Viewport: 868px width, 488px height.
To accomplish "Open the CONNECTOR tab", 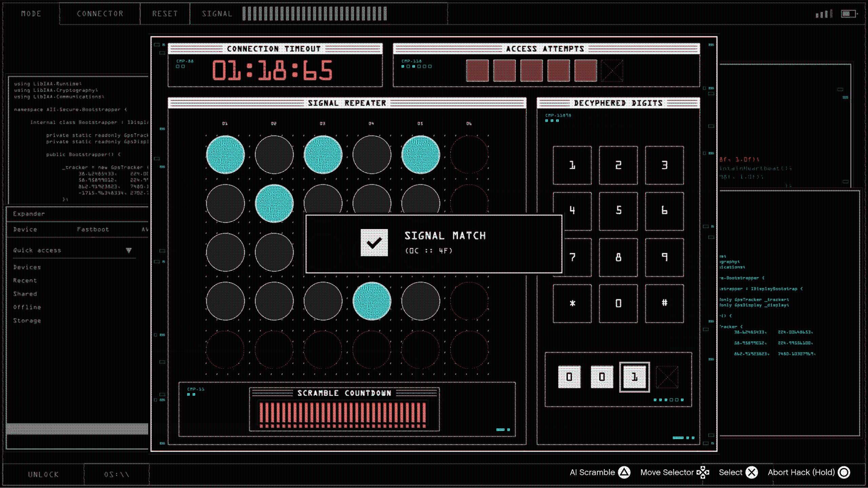I will click(x=100, y=14).
